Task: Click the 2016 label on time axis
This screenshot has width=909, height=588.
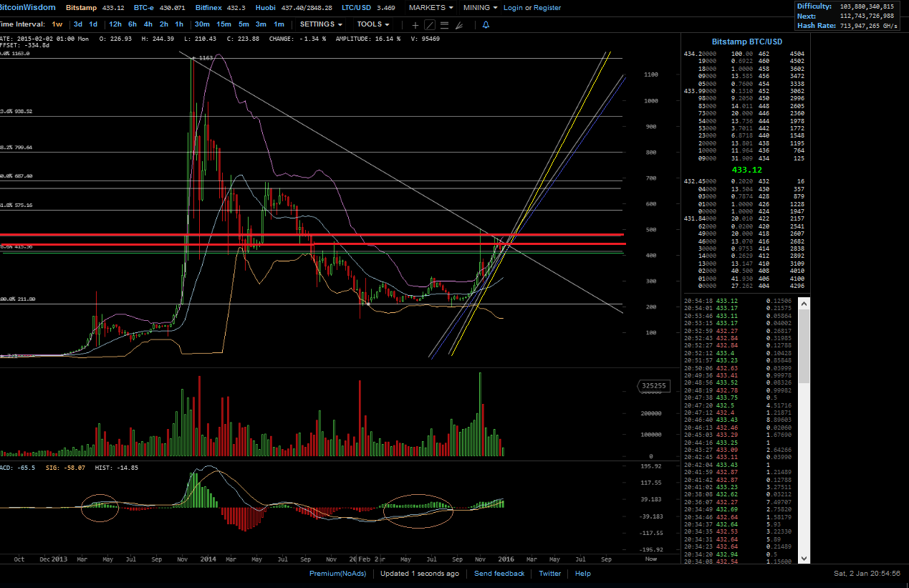Action: pos(506,559)
